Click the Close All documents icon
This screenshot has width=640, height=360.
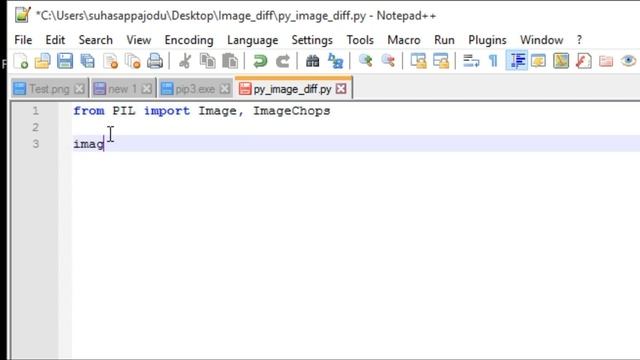(x=132, y=61)
